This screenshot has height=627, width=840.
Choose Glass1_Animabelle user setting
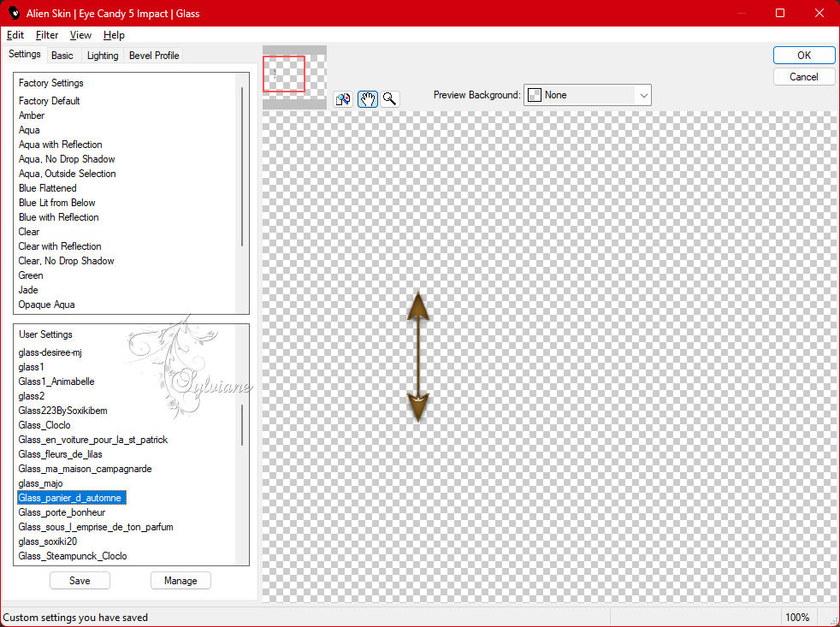pyautogui.click(x=56, y=381)
